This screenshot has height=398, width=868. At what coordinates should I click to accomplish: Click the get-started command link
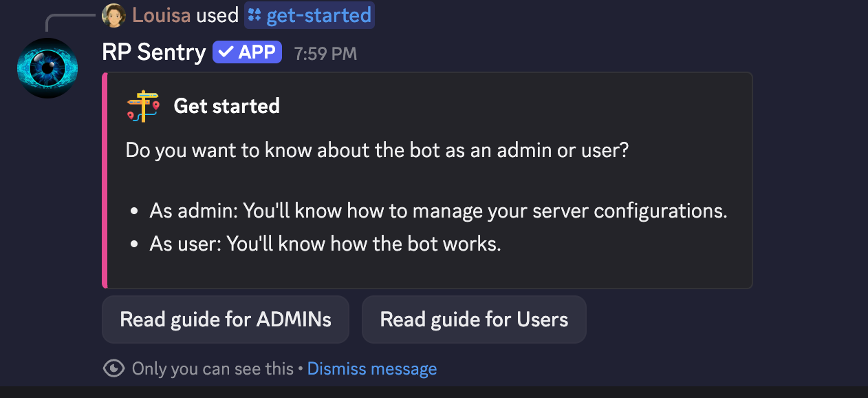[319, 15]
